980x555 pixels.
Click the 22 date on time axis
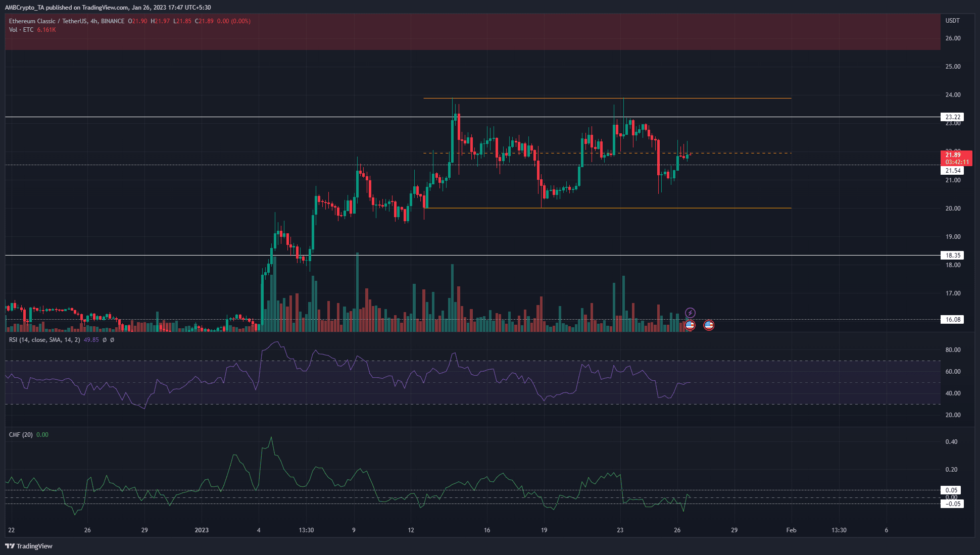pyautogui.click(x=11, y=530)
